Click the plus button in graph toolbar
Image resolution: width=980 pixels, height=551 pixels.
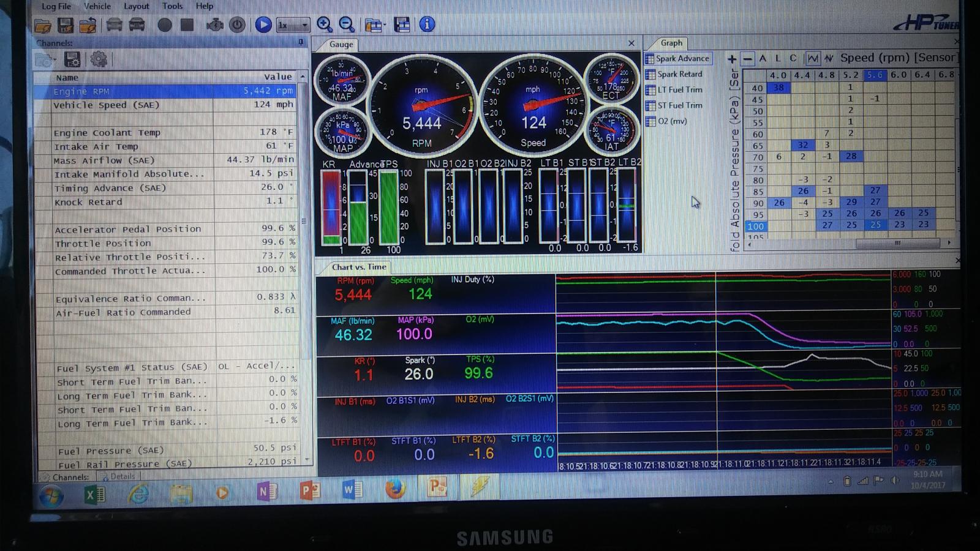pyautogui.click(x=732, y=59)
